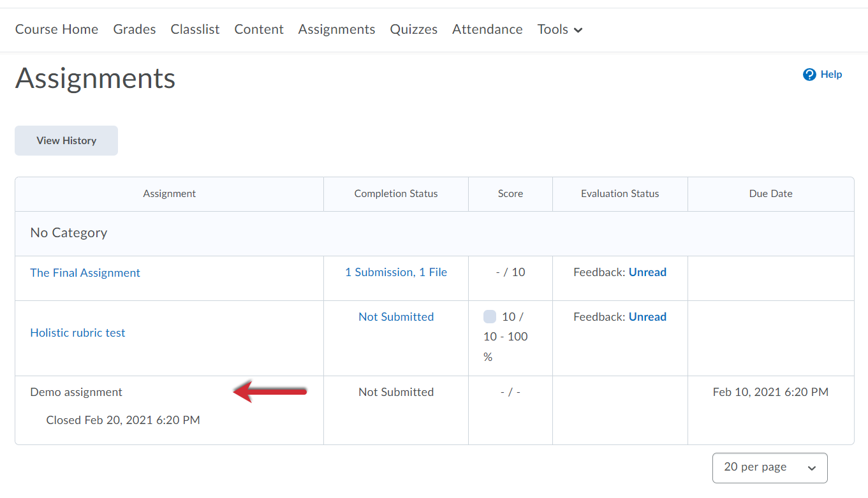This screenshot has height=498, width=868.
Task: Select the Assignments navigation item
Action: click(336, 29)
